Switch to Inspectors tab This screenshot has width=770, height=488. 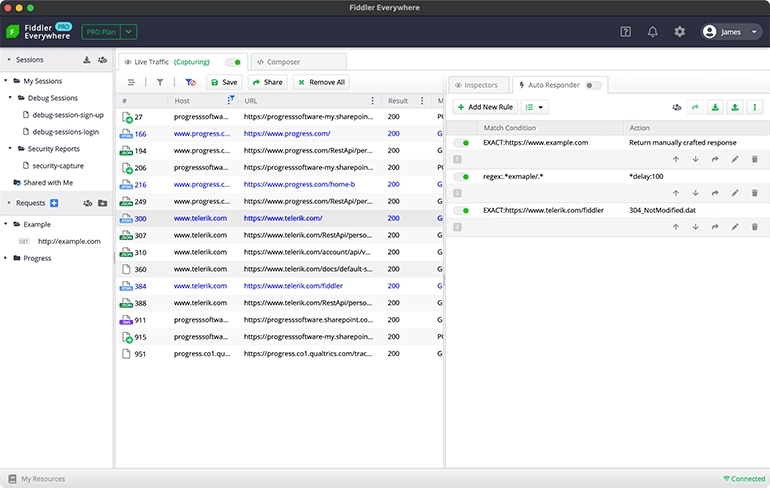click(x=479, y=85)
